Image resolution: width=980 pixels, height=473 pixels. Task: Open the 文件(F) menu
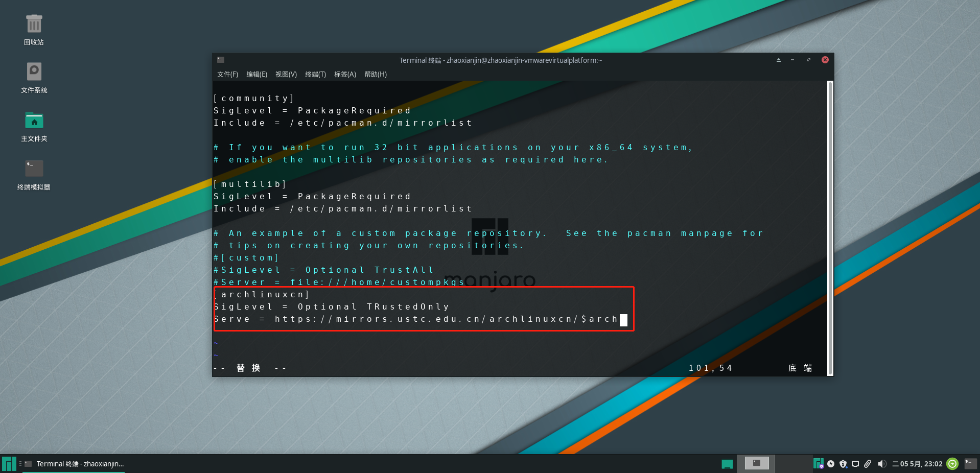(x=227, y=74)
